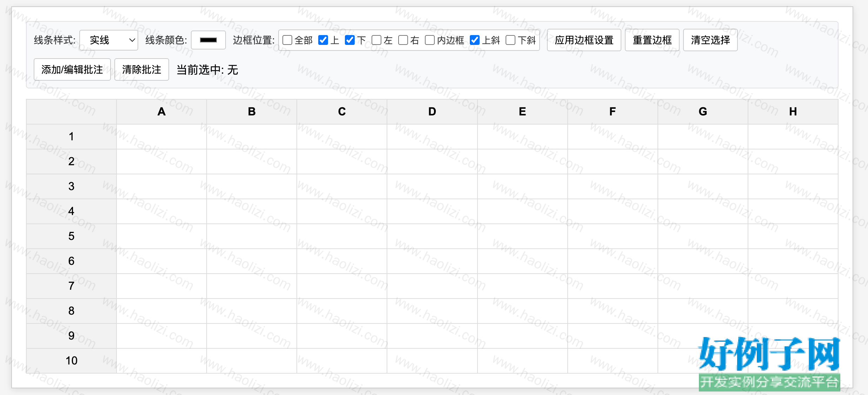
Task: Select column header F
Action: tap(613, 112)
